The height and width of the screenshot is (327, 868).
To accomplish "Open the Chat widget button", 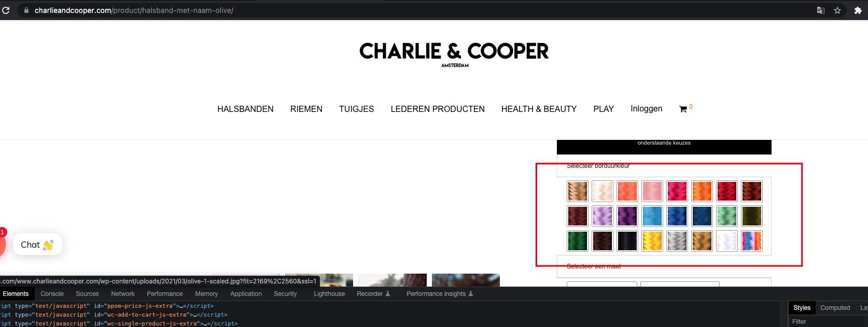I will coord(37,244).
